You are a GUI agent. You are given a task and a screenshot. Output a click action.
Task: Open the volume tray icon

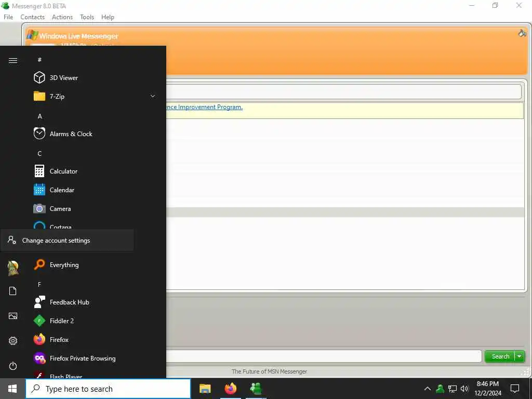click(x=464, y=389)
